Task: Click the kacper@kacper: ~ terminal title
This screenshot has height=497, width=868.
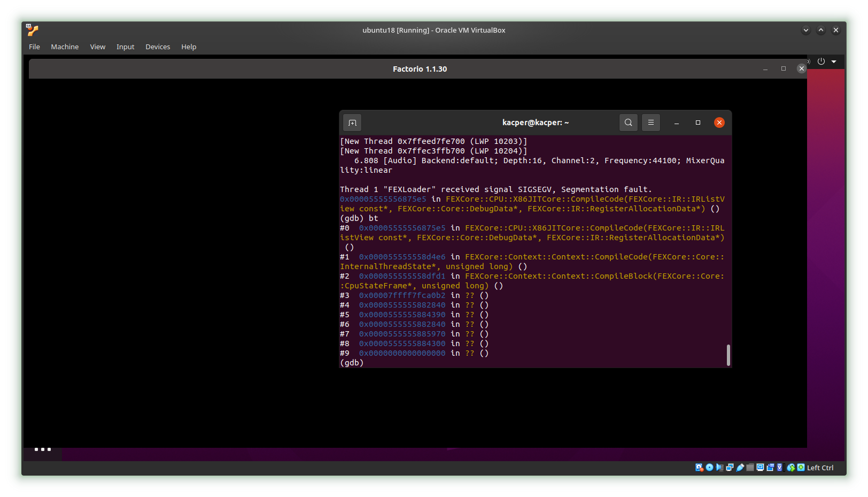Action: click(536, 123)
